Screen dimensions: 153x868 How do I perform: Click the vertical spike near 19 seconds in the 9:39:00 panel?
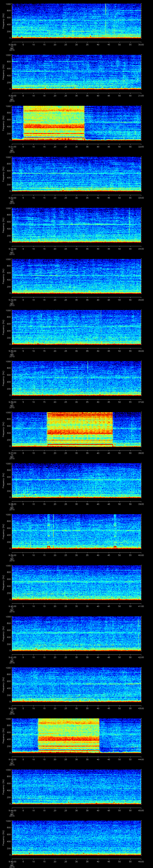click(x=53, y=527)
